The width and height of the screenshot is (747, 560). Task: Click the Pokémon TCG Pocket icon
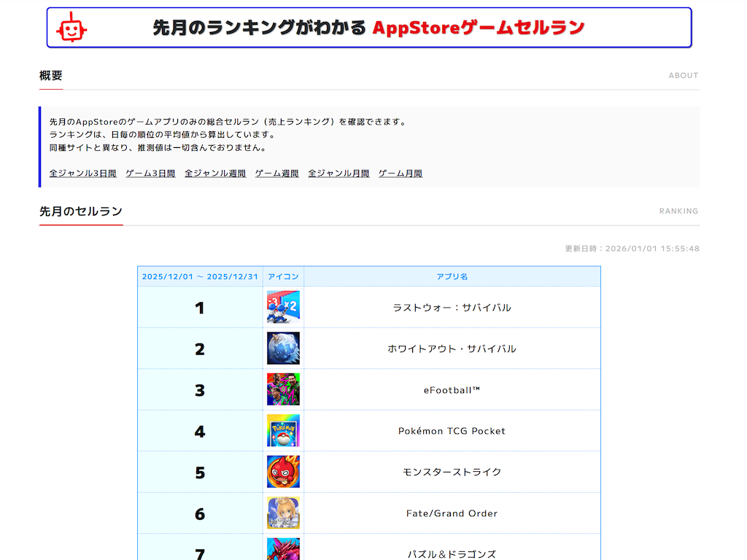[283, 431]
